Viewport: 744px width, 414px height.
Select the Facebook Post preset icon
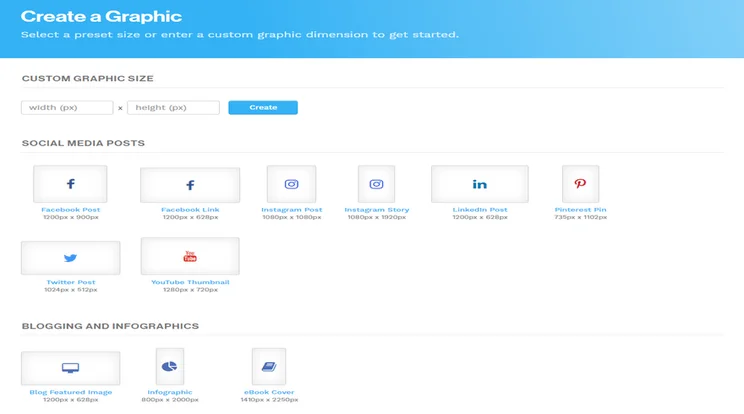point(70,184)
